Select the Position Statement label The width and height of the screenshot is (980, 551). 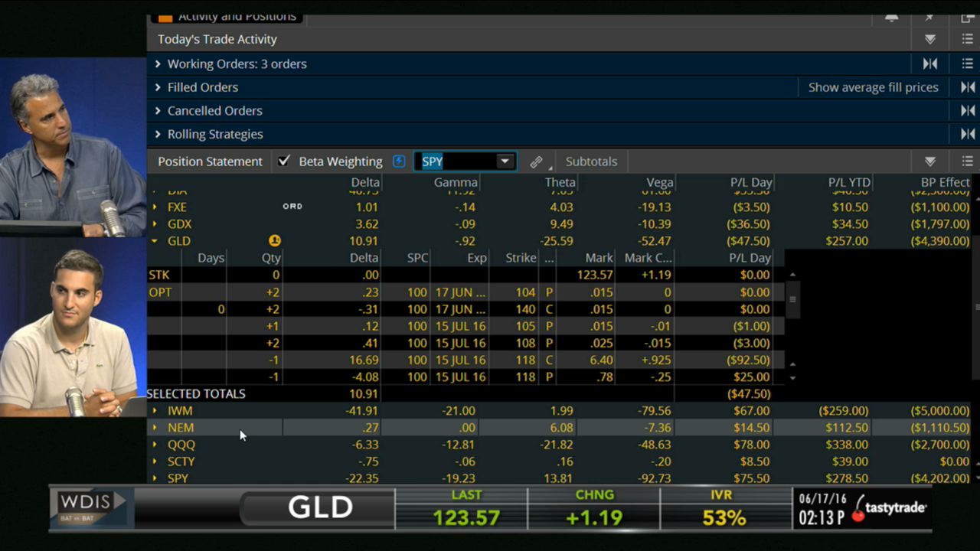pos(210,161)
